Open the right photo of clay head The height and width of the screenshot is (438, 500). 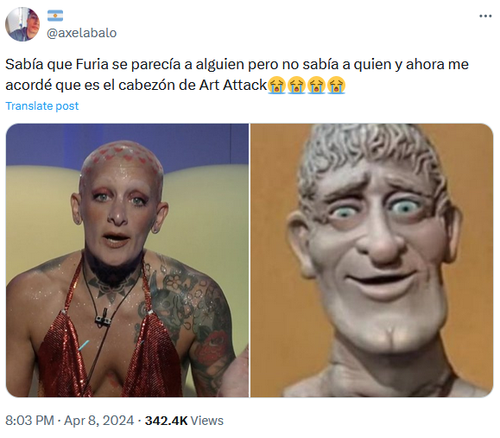tap(372, 260)
